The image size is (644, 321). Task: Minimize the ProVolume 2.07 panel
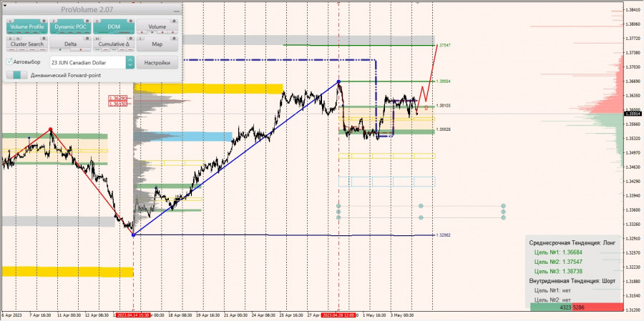pos(177,11)
